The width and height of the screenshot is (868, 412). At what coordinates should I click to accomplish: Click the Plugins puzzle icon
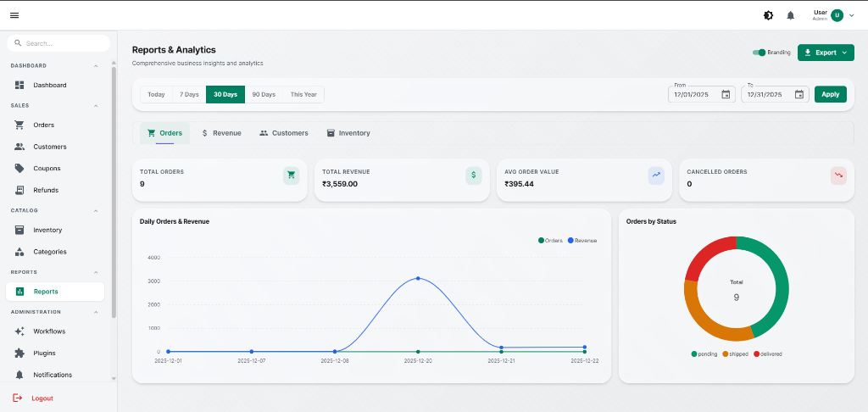[19, 353]
